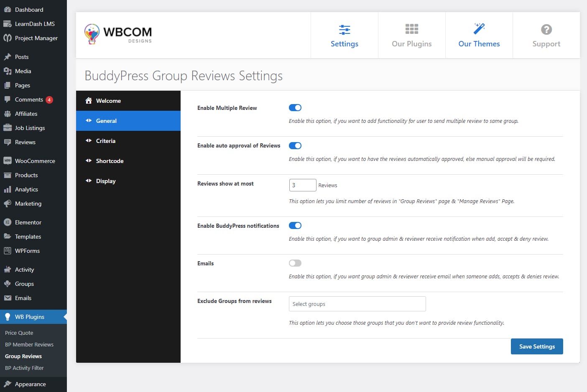Expand the WB Plugins sidebar menu

click(29, 317)
